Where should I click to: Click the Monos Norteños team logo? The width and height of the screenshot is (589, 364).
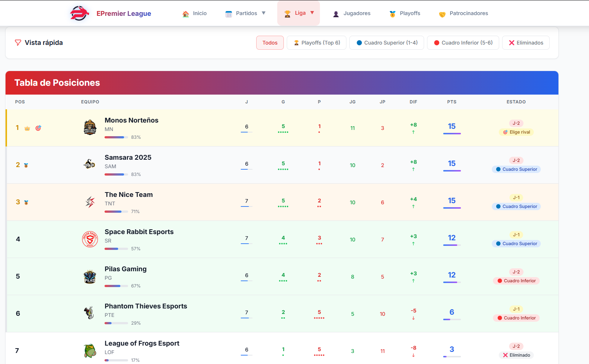coord(90,128)
